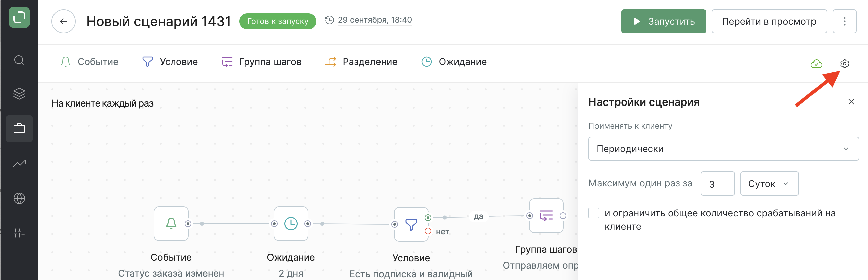The image size is (868, 280).
Task: Open the analytics trend chart section
Action: click(19, 164)
